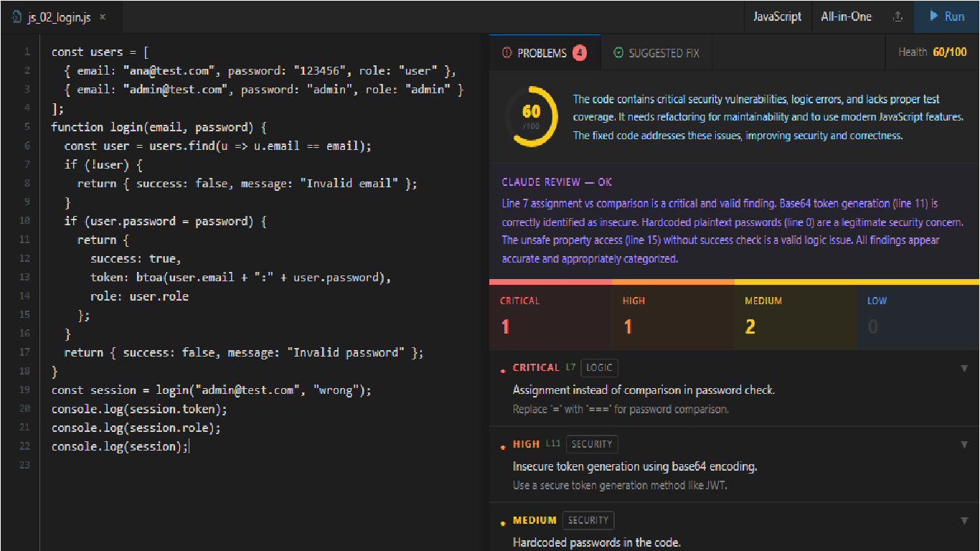Click the 'console.log(session.token);' code line

[139, 409]
